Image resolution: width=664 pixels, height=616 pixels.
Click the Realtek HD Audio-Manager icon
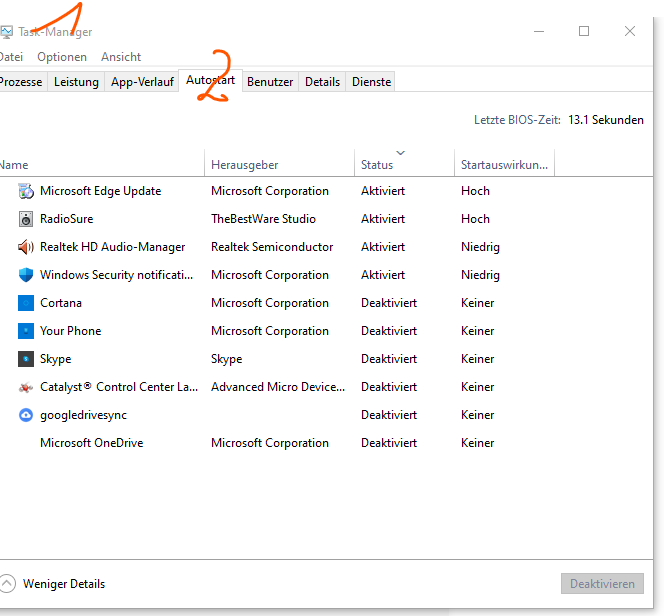tap(26, 247)
